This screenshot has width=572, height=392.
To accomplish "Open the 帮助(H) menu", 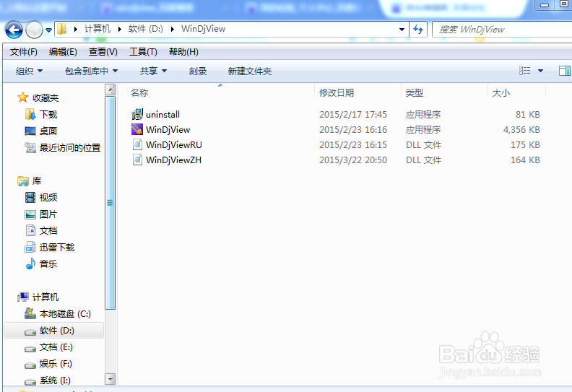I will point(183,52).
